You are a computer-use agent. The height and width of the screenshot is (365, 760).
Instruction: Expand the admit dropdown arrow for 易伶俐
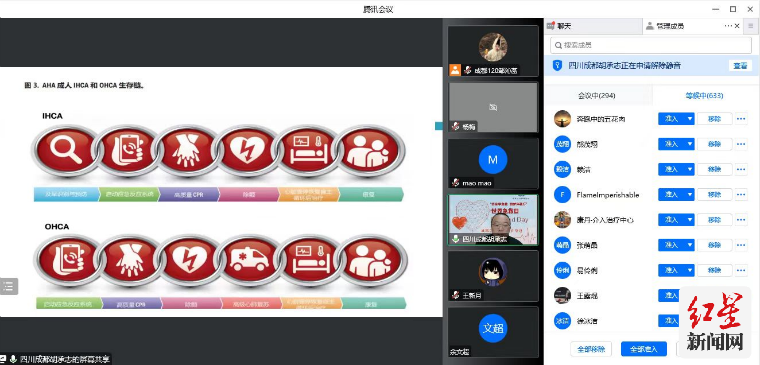689,270
